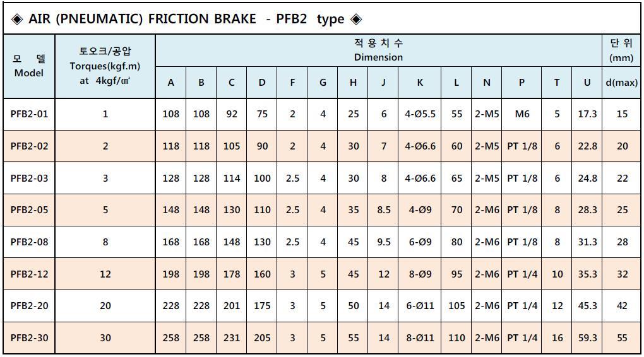Click the K column header

coord(420,83)
